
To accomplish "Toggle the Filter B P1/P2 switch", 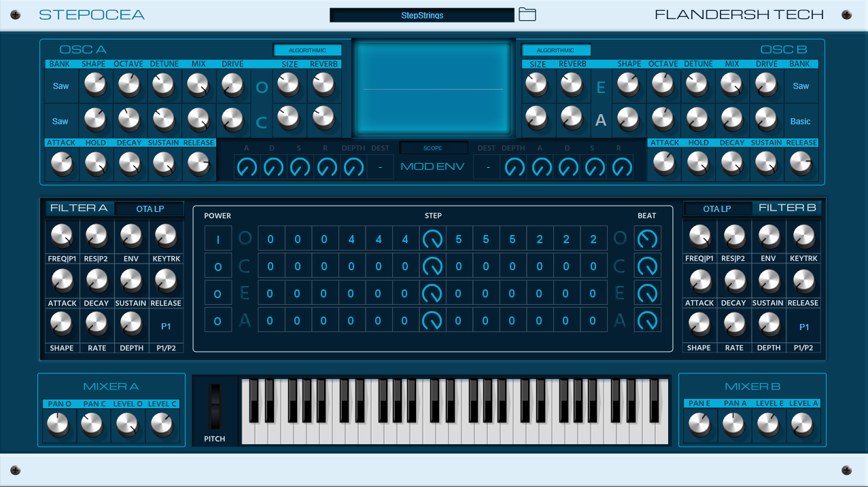I will pyautogui.click(x=804, y=327).
